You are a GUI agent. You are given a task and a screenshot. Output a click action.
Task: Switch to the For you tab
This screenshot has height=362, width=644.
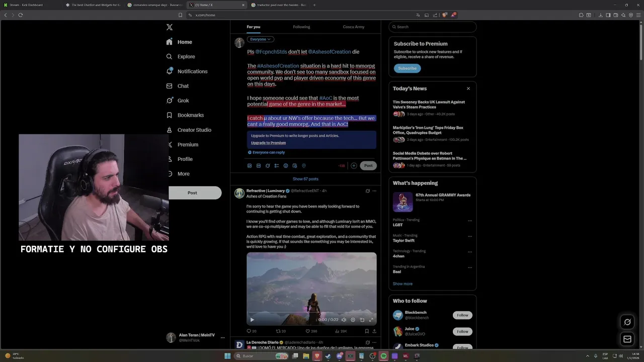[x=254, y=27]
